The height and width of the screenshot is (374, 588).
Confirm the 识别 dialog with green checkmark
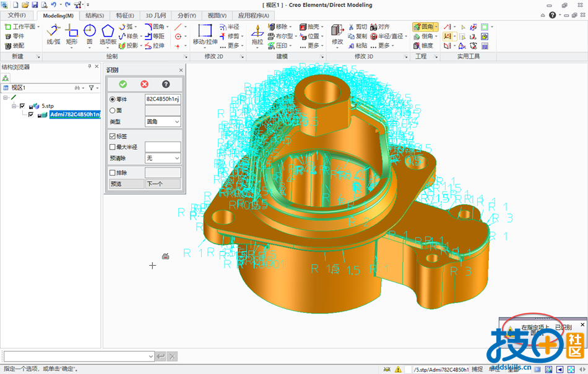[x=123, y=84]
